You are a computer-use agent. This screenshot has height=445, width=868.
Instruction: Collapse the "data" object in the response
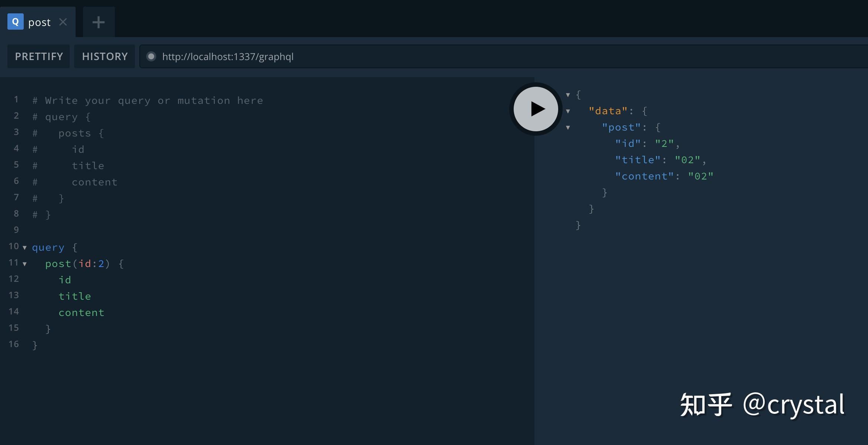pos(568,111)
